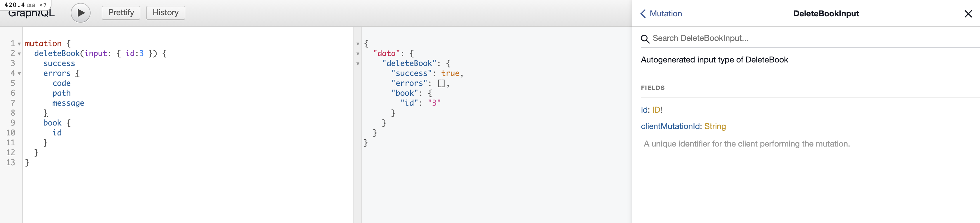Screen dimensions: 980x223
Task: Collapse the deleteBook block on line 2
Action: click(19, 54)
